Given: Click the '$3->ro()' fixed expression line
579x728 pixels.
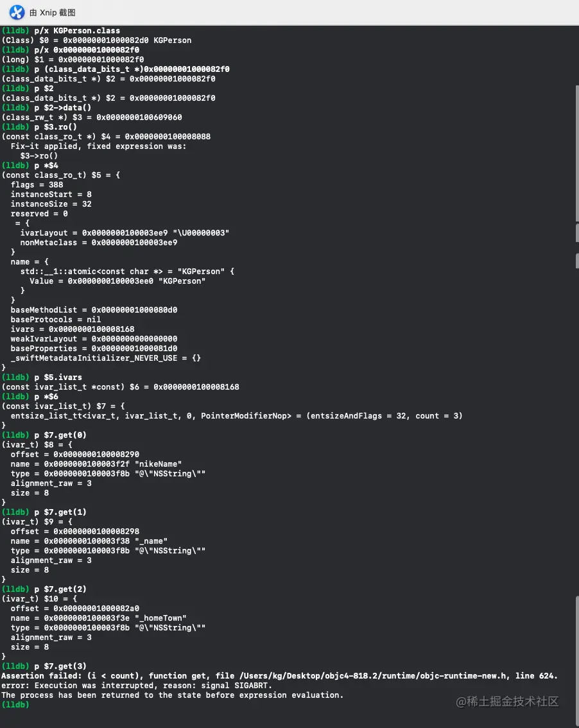Looking at the screenshot, I should coord(39,156).
